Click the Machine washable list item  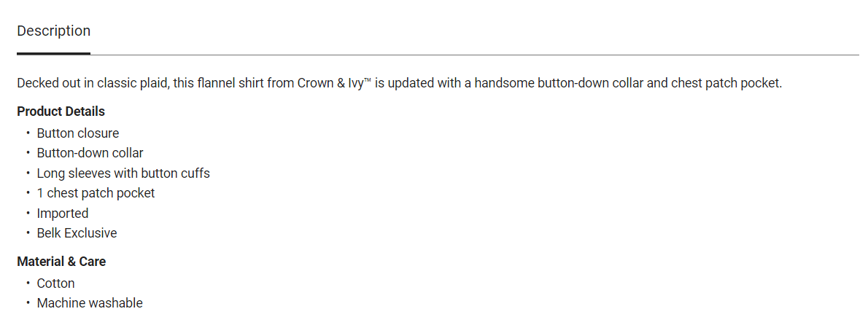tap(90, 303)
